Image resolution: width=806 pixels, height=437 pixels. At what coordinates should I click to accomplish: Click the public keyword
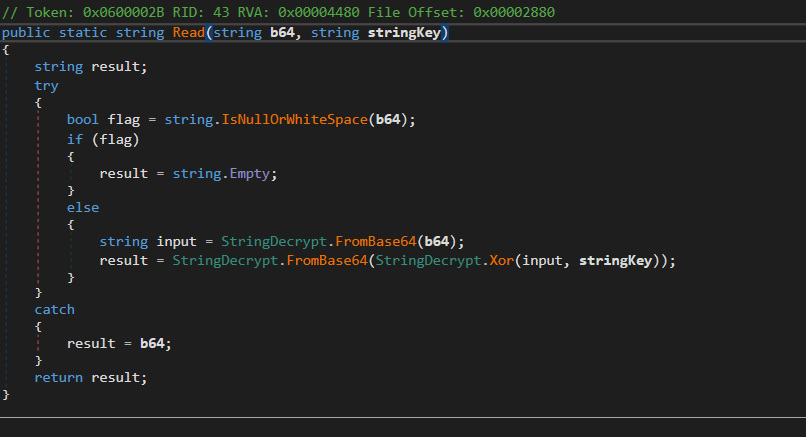point(26,33)
